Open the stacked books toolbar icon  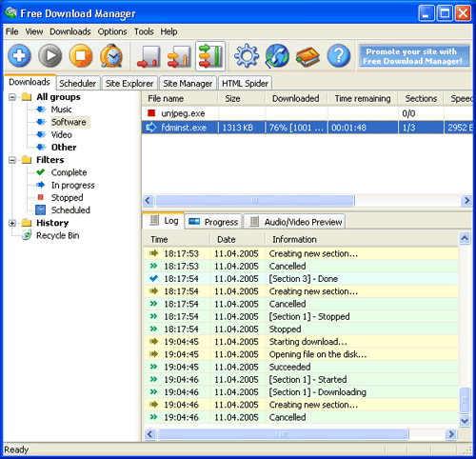[x=307, y=56]
